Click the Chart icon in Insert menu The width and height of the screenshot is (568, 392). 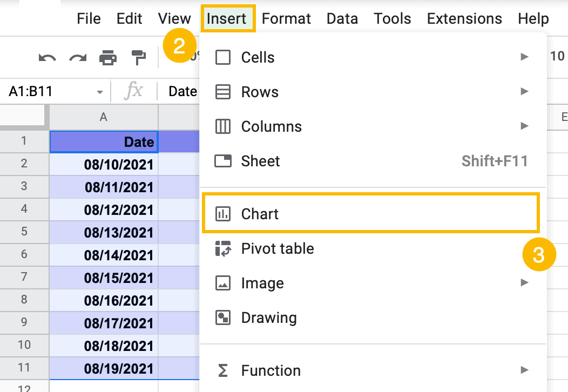click(222, 214)
